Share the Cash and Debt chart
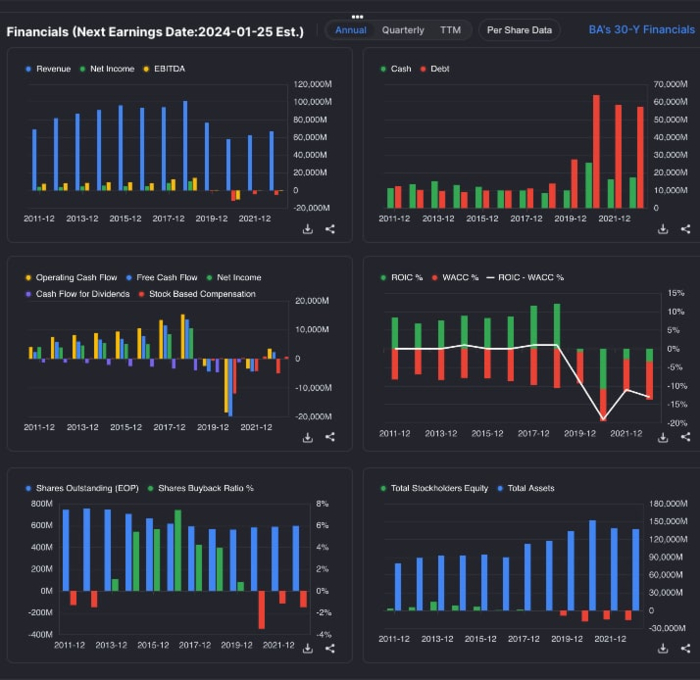Image resolution: width=700 pixels, height=680 pixels. click(x=685, y=229)
